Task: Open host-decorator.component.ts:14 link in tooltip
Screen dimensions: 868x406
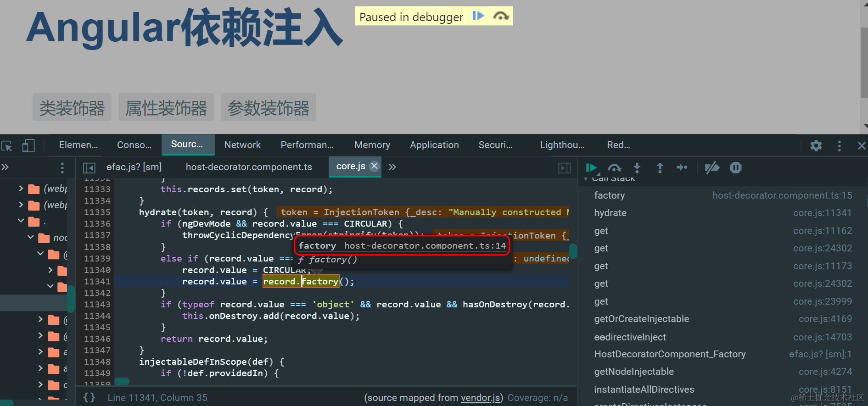Action: (x=425, y=246)
